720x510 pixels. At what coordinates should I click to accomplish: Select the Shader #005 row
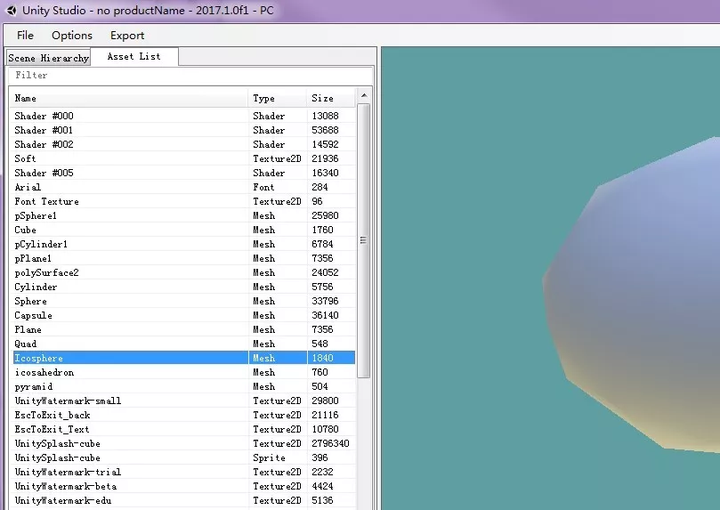[184, 173]
